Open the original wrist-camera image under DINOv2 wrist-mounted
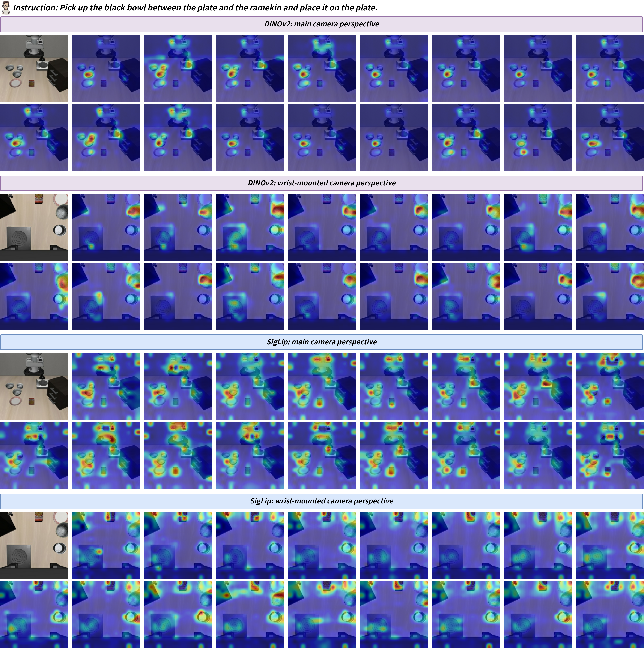644x648 pixels. pyautogui.click(x=34, y=227)
